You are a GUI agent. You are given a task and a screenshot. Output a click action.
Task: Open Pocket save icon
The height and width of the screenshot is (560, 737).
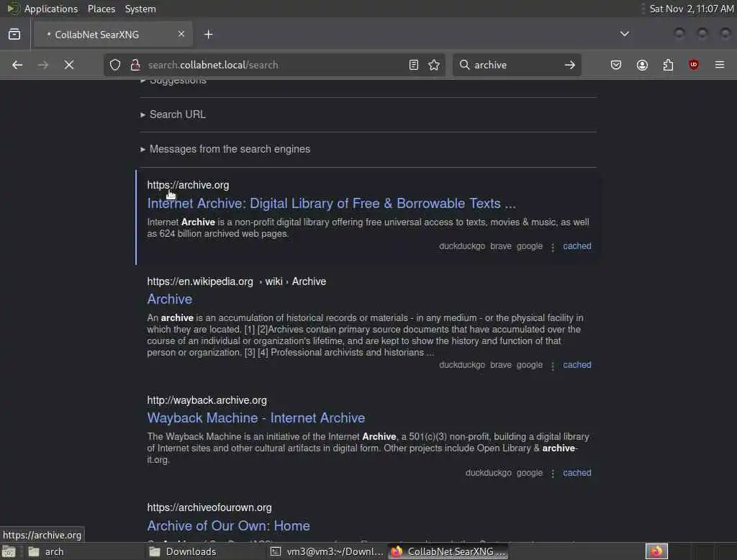pos(616,65)
